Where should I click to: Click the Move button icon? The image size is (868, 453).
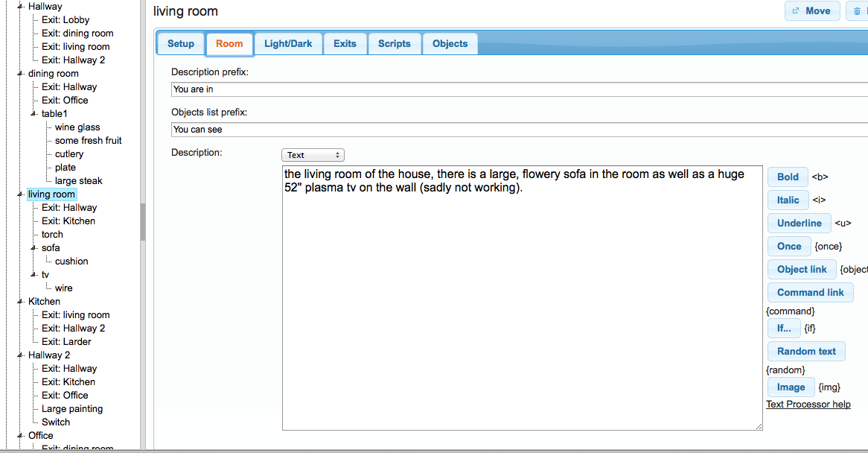pos(796,11)
